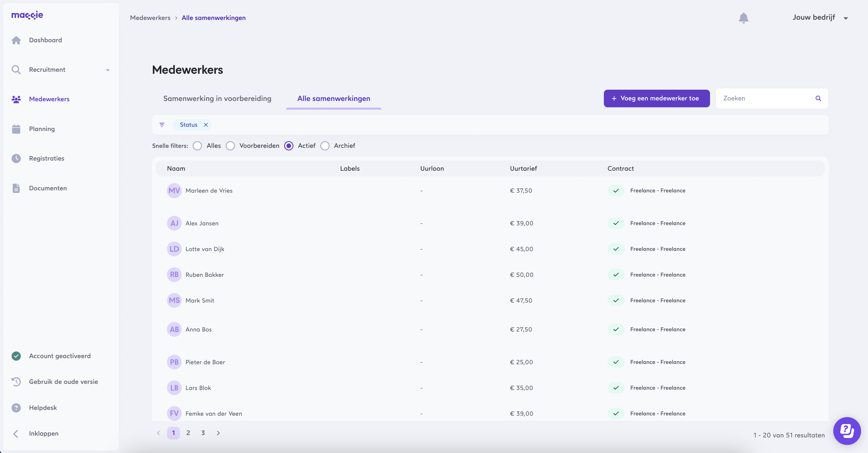Viewport: 868px width, 453px height.
Task: Open Documenten via the file icon
Action: coord(16,188)
